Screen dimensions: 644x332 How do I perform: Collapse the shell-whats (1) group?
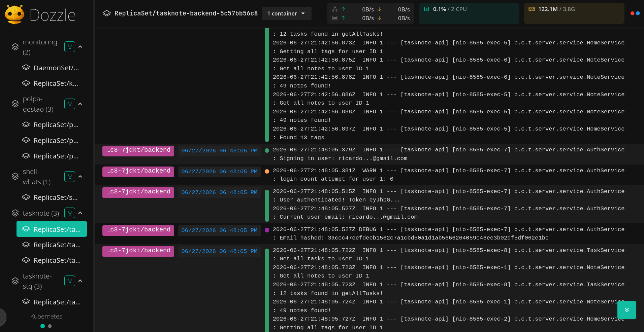click(x=80, y=177)
